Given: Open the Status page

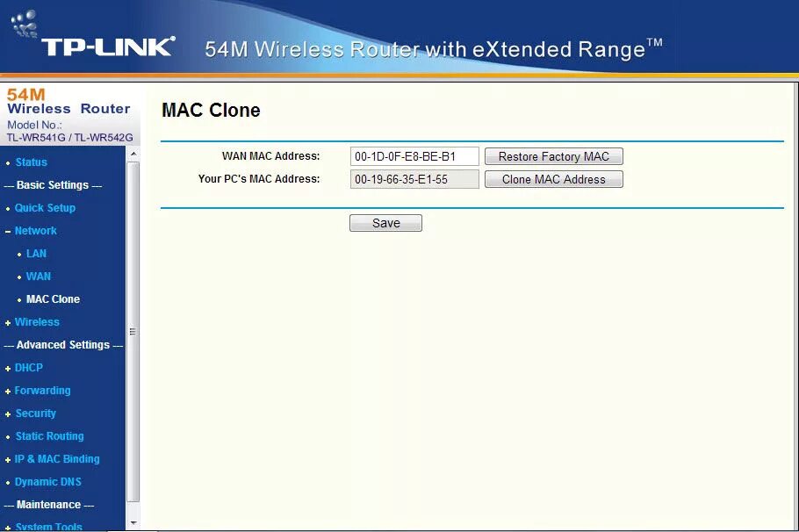Looking at the screenshot, I should pyautogui.click(x=31, y=162).
